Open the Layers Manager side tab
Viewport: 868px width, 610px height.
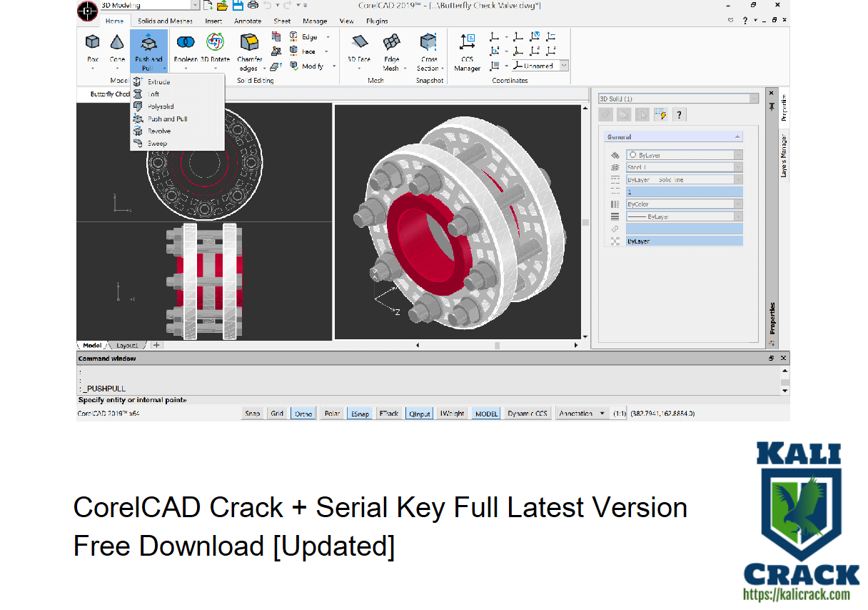tap(783, 156)
